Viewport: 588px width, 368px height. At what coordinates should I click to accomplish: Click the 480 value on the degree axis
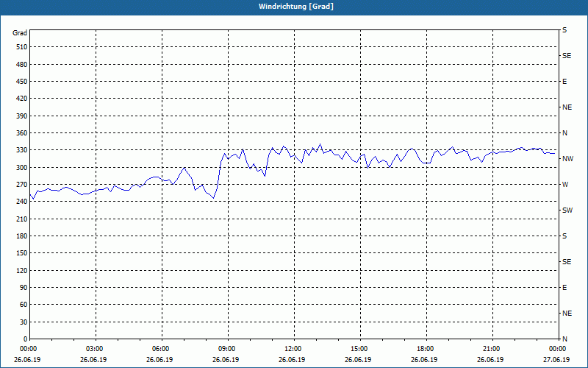[x=22, y=64]
